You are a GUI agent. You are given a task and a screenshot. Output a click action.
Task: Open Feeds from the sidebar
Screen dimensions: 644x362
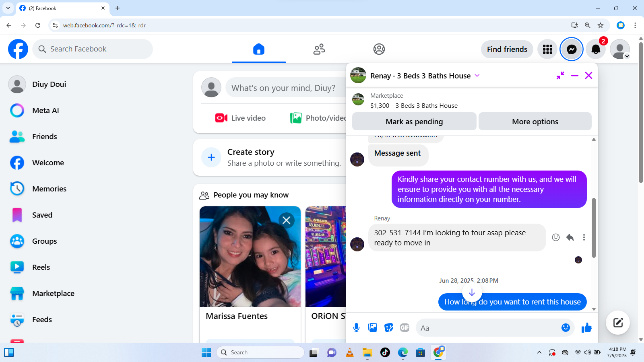42,319
